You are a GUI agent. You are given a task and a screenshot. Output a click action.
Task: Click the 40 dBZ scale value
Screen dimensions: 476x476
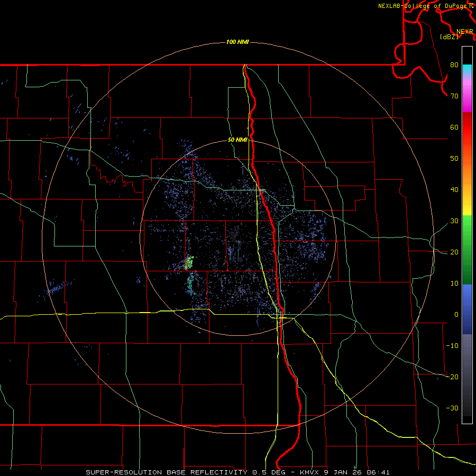[454, 190]
